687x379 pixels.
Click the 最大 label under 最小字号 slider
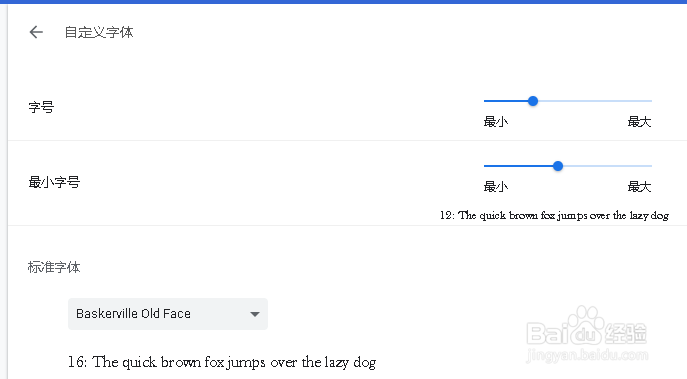[639, 187]
